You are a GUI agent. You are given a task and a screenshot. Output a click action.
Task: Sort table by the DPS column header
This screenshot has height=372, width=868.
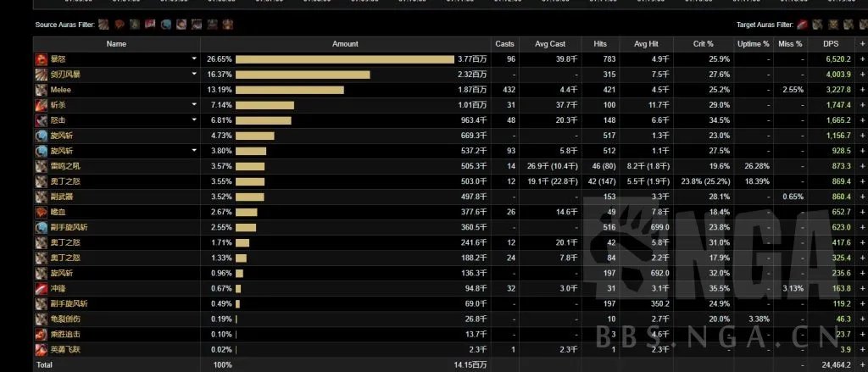coord(830,43)
